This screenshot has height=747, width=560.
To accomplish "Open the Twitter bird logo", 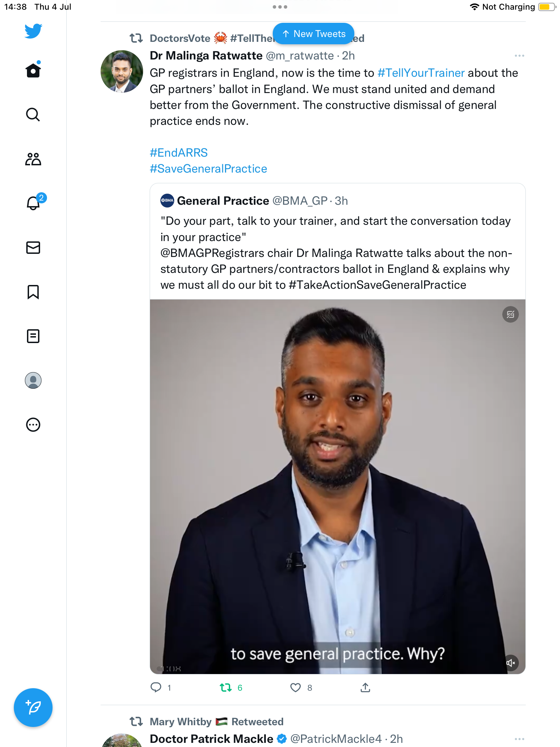I will click(x=33, y=31).
